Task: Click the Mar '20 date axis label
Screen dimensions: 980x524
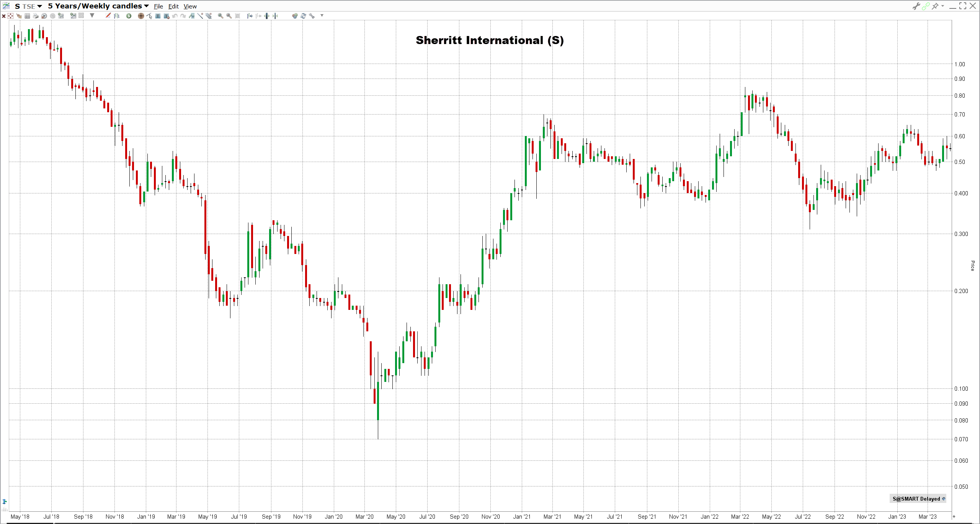Action: [x=364, y=516]
